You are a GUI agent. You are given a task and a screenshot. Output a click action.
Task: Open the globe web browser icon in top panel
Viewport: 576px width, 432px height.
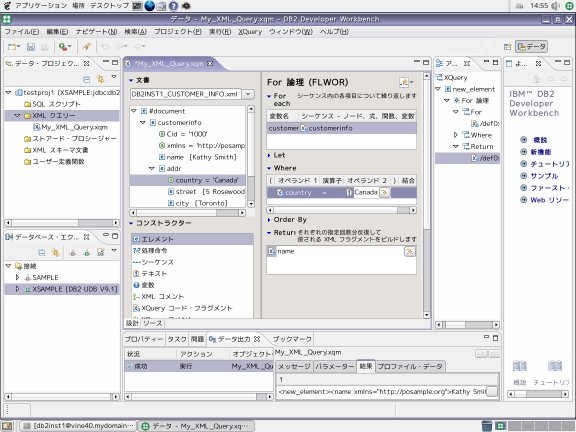(x=149, y=6)
